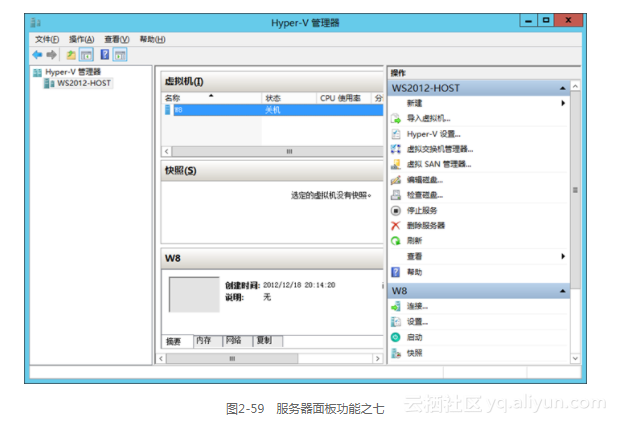Click the 连接 icon under W8
Screen dimensions: 617x424
(396, 306)
